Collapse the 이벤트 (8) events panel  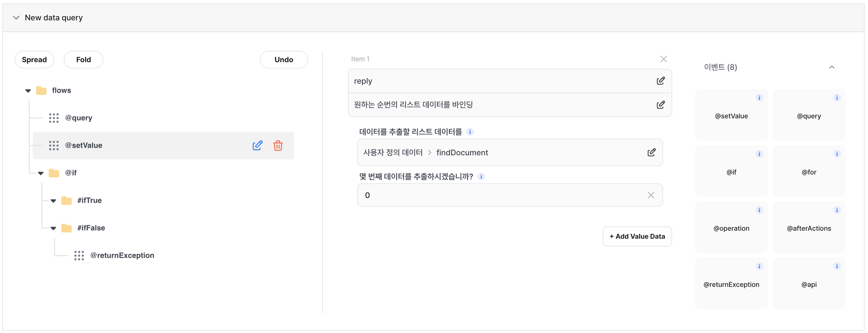831,67
